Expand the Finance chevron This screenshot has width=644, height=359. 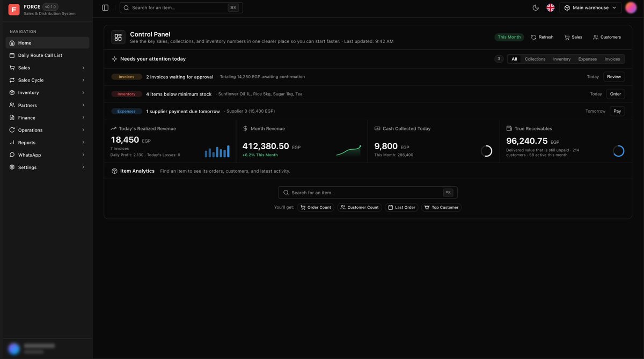pos(83,118)
